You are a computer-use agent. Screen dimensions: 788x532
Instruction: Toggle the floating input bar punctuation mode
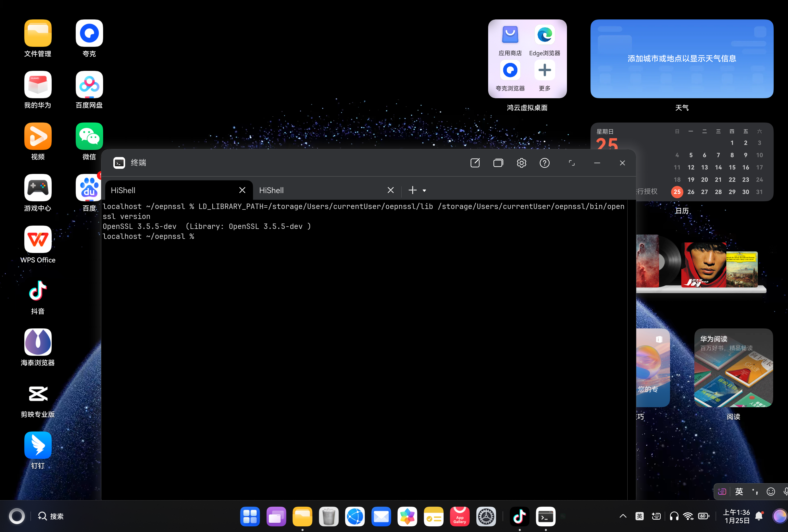click(x=755, y=491)
